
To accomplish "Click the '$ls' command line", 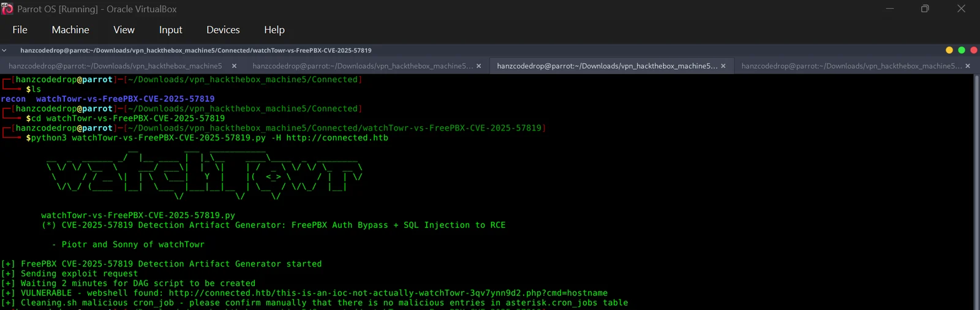I will tap(34, 89).
